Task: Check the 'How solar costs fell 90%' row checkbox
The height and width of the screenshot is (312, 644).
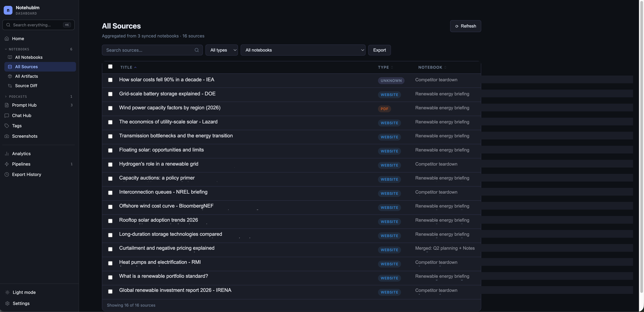Action: tap(110, 80)
